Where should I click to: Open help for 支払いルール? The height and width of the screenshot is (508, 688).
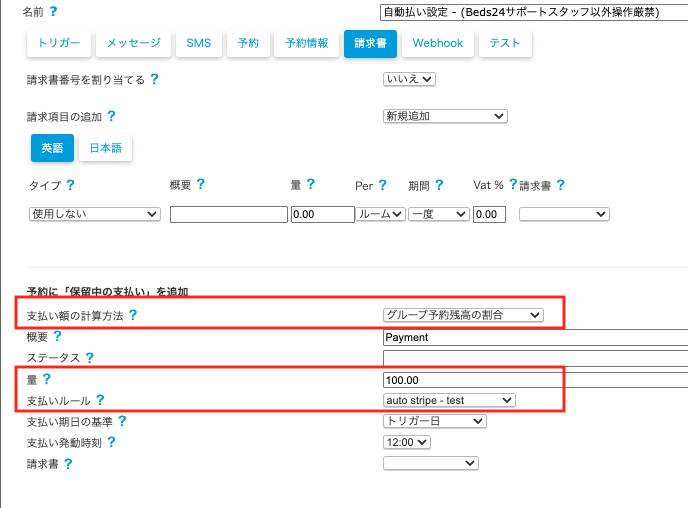click(x=99, y=400)
